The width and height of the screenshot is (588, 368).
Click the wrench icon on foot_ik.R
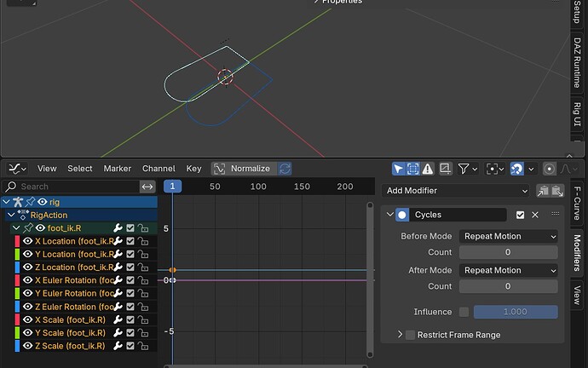[118, 227]
